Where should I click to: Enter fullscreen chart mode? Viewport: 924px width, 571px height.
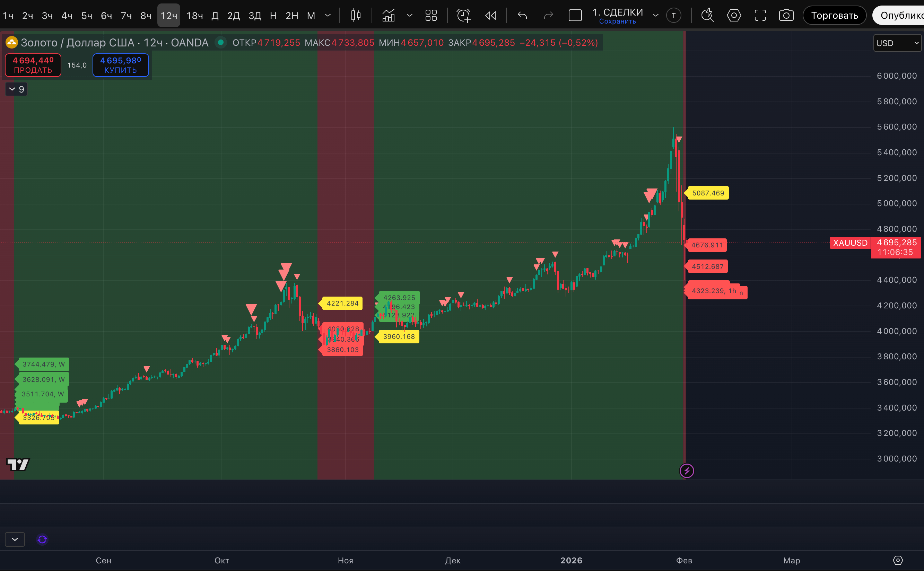[x=760, y=16]
